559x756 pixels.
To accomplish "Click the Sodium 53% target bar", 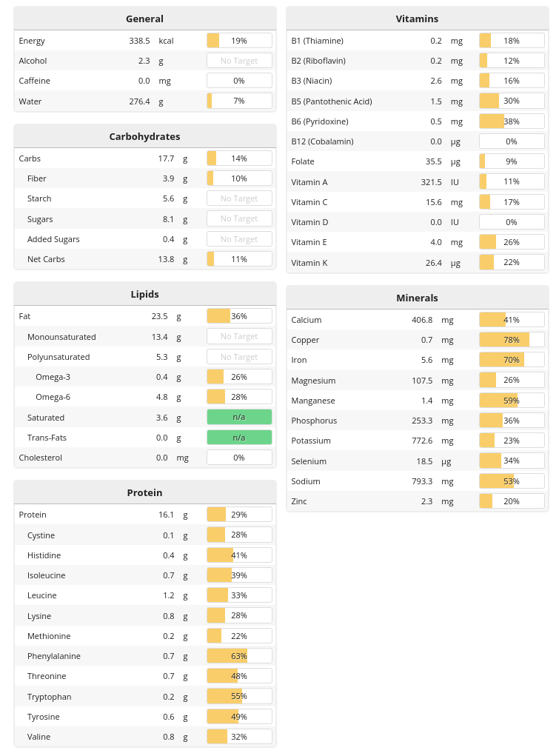I will (x=512, y=481).
